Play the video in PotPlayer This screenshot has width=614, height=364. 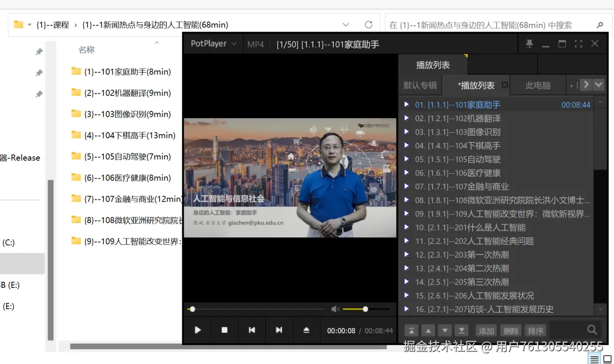point(198,330)
